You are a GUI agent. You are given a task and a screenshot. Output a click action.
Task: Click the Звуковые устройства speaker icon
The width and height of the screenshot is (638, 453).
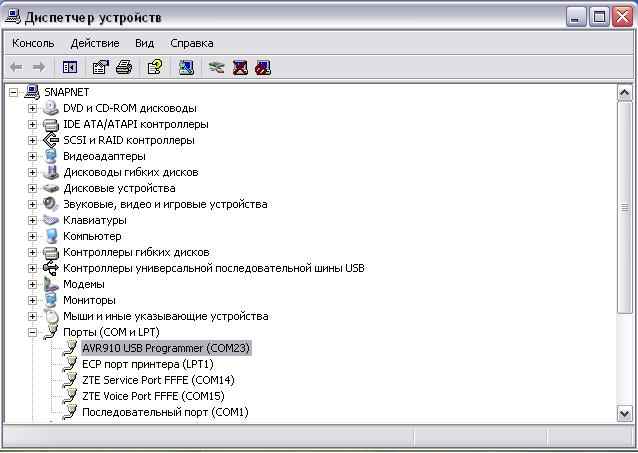50,204
